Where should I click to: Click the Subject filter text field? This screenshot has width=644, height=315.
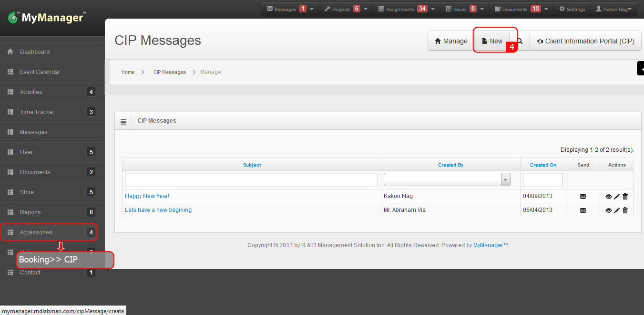click(x=251, y=180)
